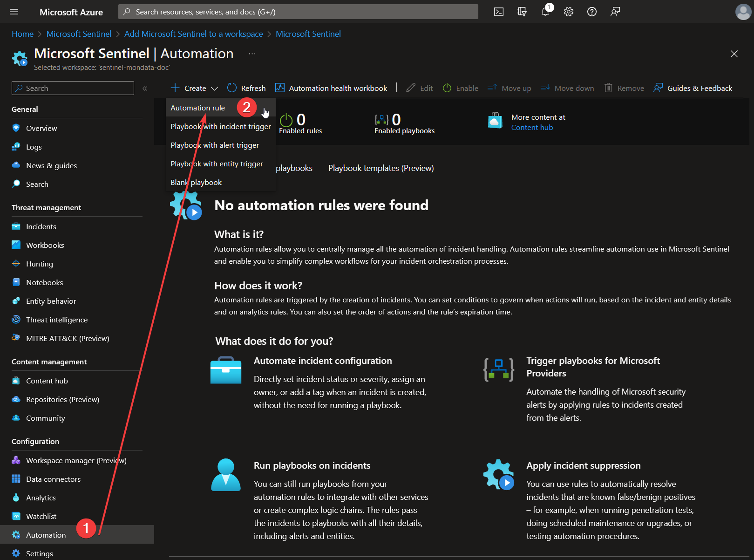Close the Sentinel Automation blade
754x560 pixels.
734,54
